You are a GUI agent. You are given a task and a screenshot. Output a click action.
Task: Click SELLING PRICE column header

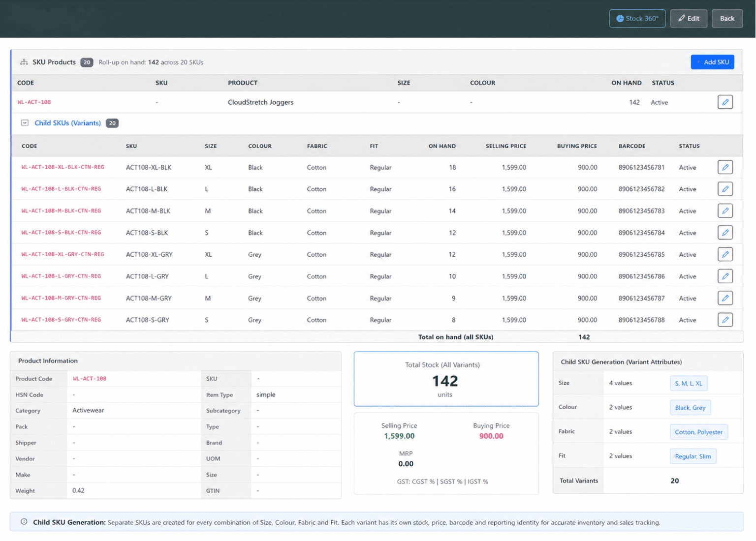pyautogui.click(x=506, y=146)
